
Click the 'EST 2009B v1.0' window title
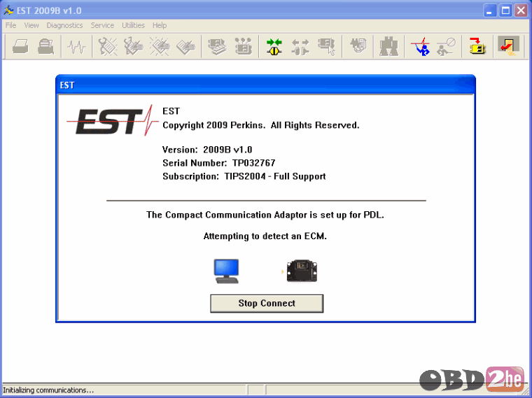click(x=49, y=11)
